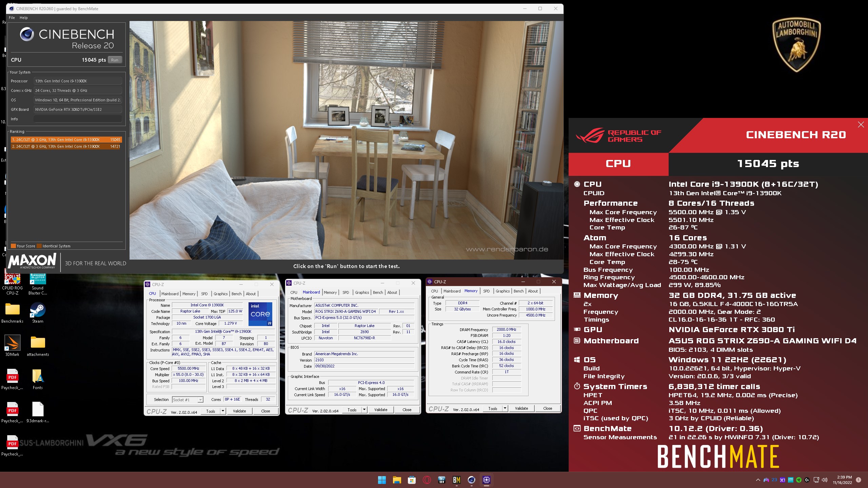Open the taskbar app left of BM
Viewport: 868px width, 488px height.
441,480
